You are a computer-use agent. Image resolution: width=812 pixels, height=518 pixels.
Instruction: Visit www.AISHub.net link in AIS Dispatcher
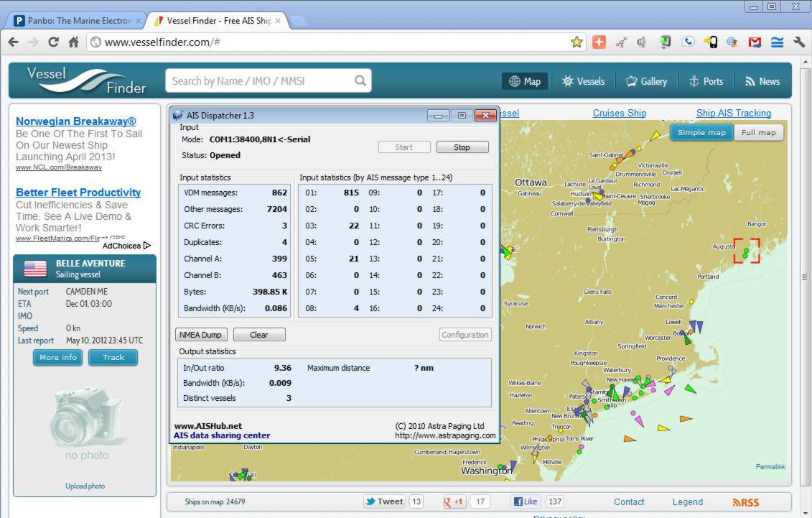click(x=208, y=426)
